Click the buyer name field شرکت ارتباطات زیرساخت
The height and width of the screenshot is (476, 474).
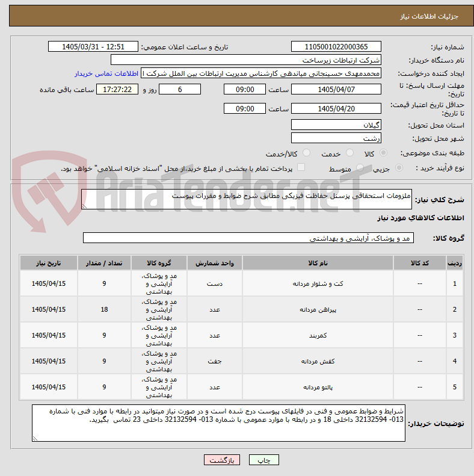tap(246, 60)
